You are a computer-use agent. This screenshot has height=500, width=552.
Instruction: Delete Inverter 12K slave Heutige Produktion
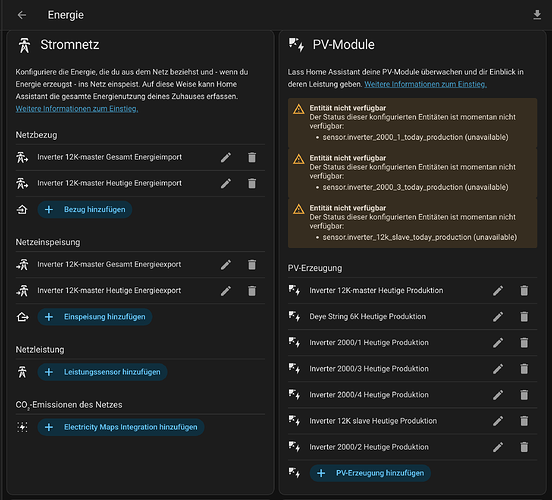click(524, 421)
